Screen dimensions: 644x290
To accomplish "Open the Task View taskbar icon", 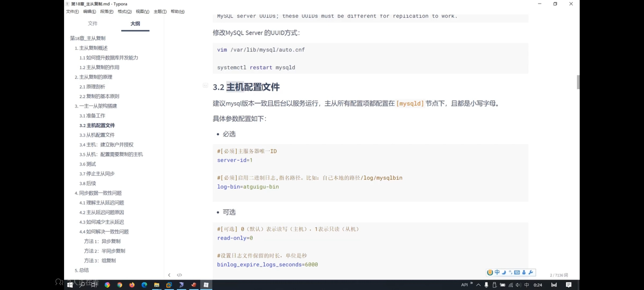I will pos(95,285).
